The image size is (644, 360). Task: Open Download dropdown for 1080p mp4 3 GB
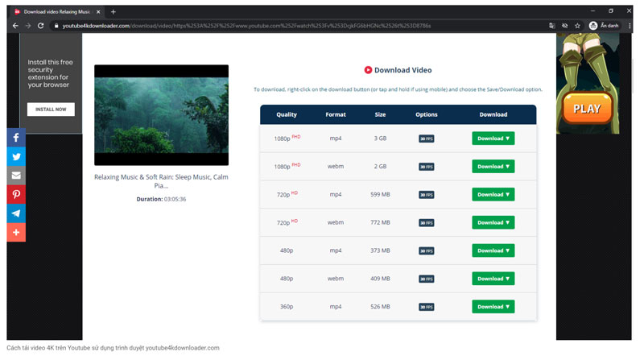(493, 139)
